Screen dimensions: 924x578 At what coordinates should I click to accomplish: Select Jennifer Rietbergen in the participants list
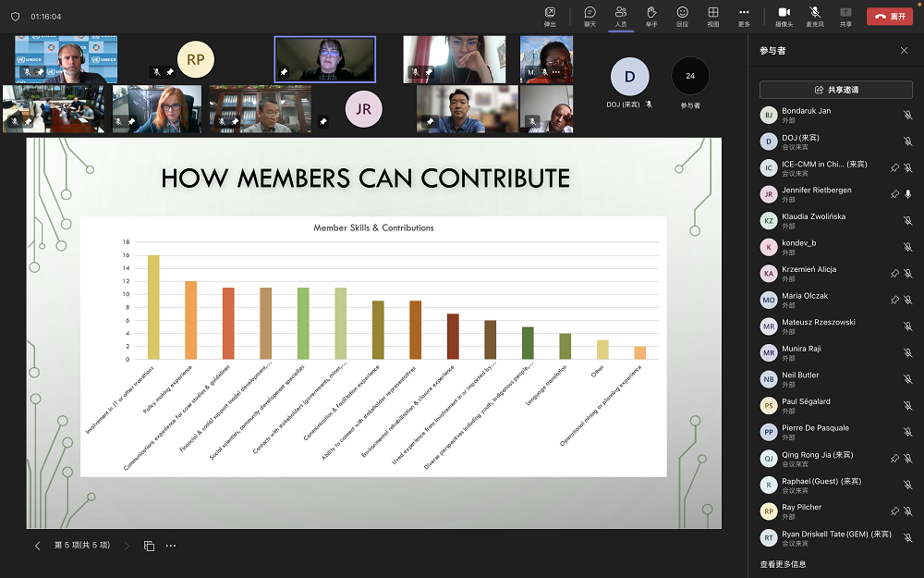point(817,194)
